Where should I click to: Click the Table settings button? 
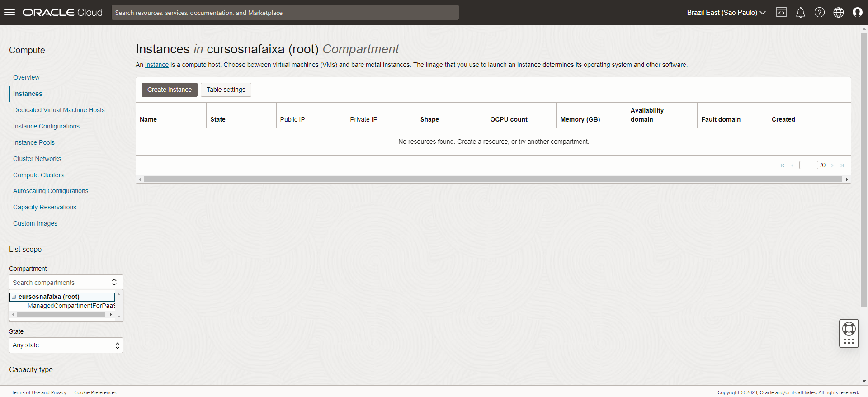coord(226,90)
